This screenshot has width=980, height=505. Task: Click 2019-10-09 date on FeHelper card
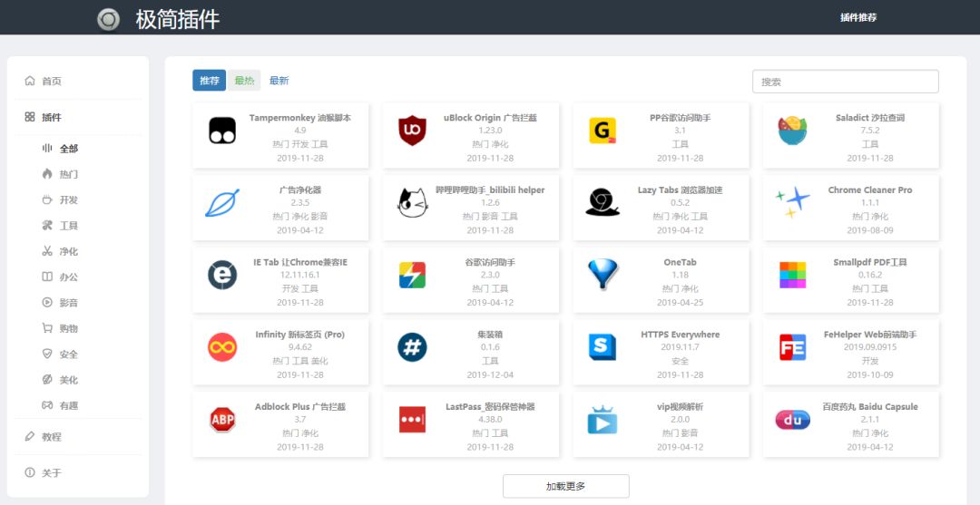point(870,375)
